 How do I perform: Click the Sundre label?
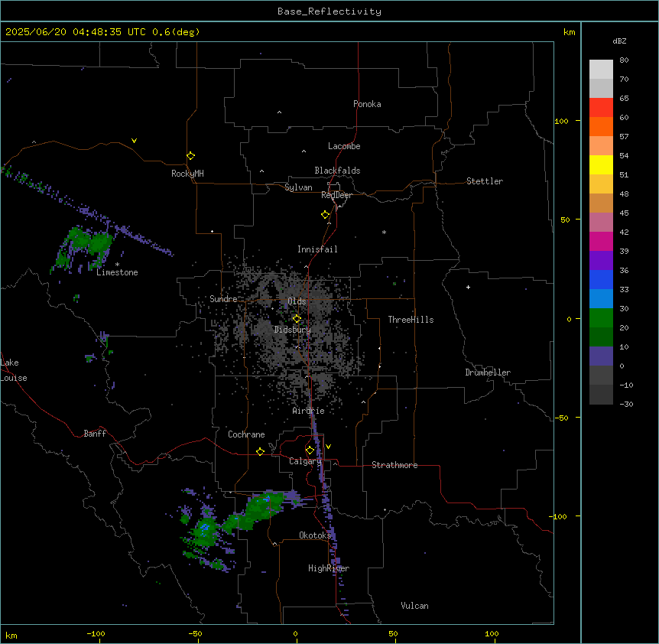[223, 299]
